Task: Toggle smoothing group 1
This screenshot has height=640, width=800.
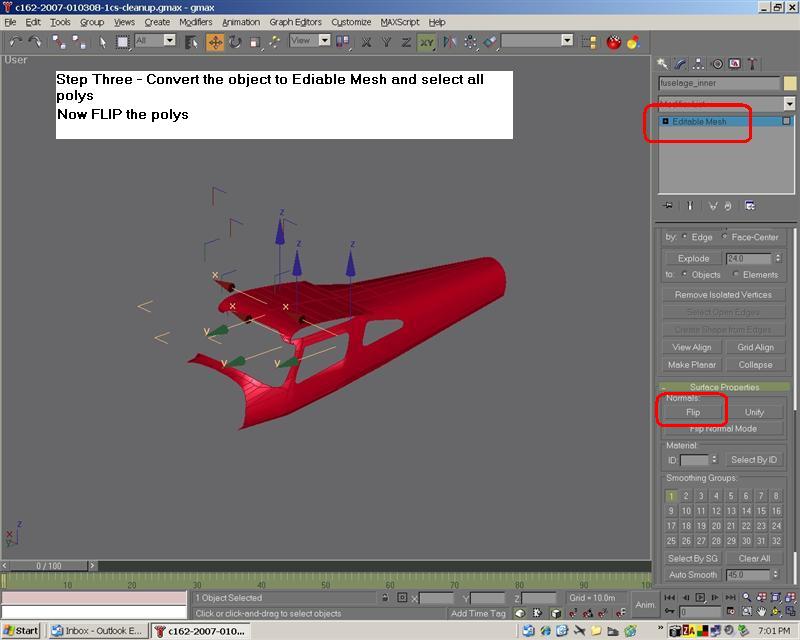Action: [x=671, y=496]
